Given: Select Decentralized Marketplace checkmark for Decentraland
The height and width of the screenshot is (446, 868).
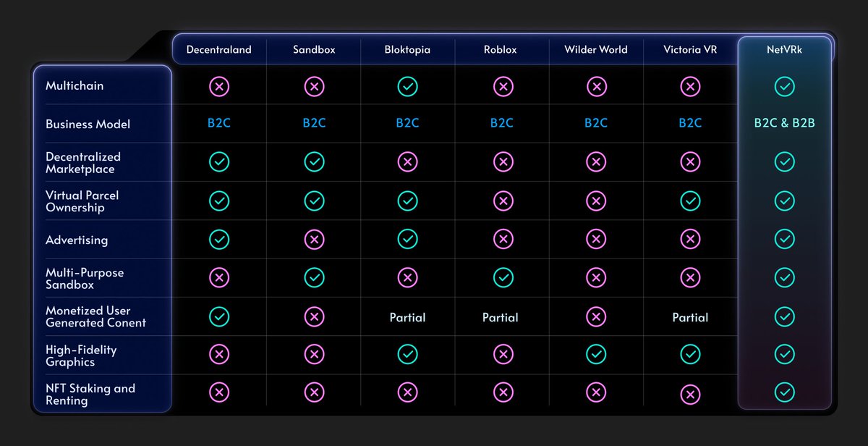Looking at the screenshot, I should point(219,161).
